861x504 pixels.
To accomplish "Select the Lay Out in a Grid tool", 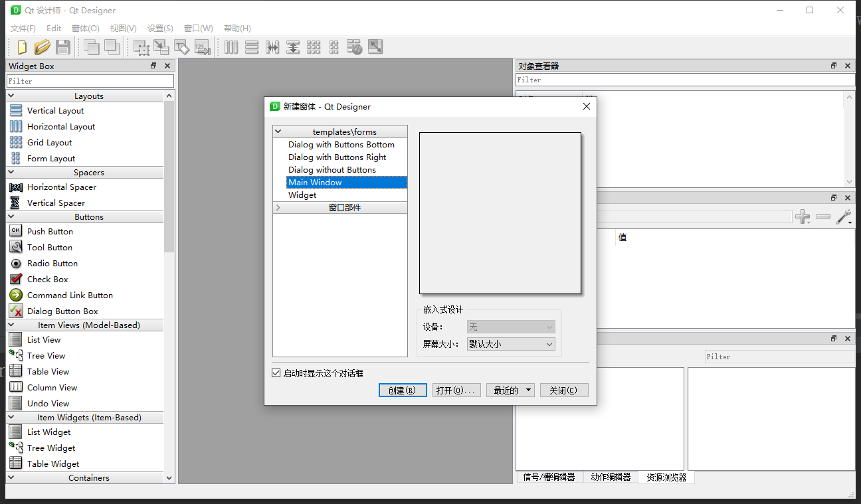I will coord(314,46).
